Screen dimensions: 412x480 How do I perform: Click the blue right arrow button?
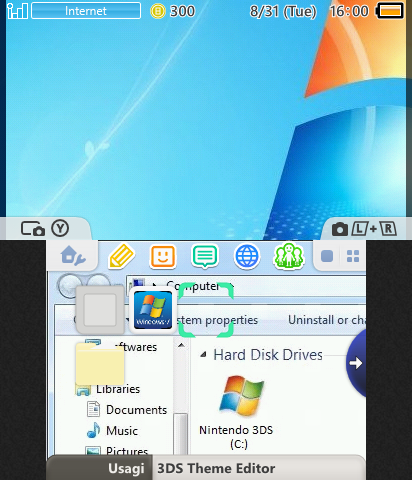pyautogui.click(x=356, y=363)
